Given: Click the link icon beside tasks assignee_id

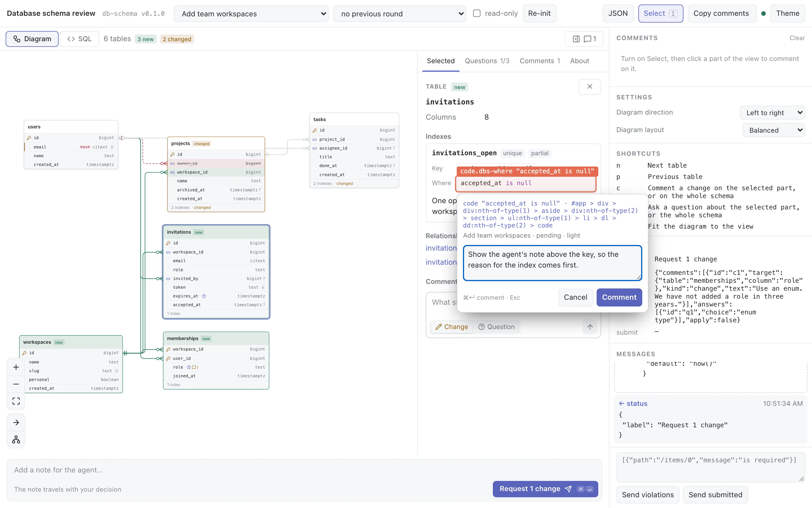Looking at the screenshot, I should coord(315,148).
